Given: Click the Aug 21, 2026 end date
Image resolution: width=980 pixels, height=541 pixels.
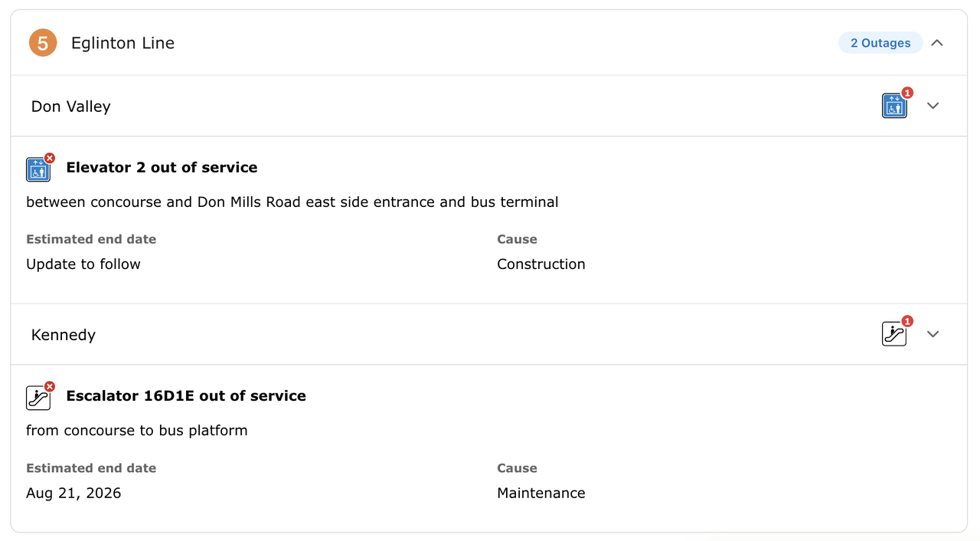Looking at the screenshot, I should point(73,493).
